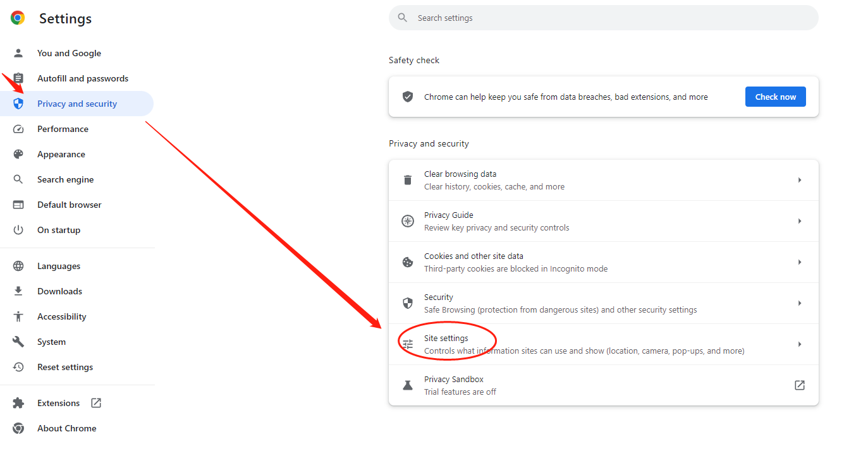Click the Languages globe icon
Image resolution: width=868 pixels, height=468 pixels.
pyautogui.click(x=18, y=266)
